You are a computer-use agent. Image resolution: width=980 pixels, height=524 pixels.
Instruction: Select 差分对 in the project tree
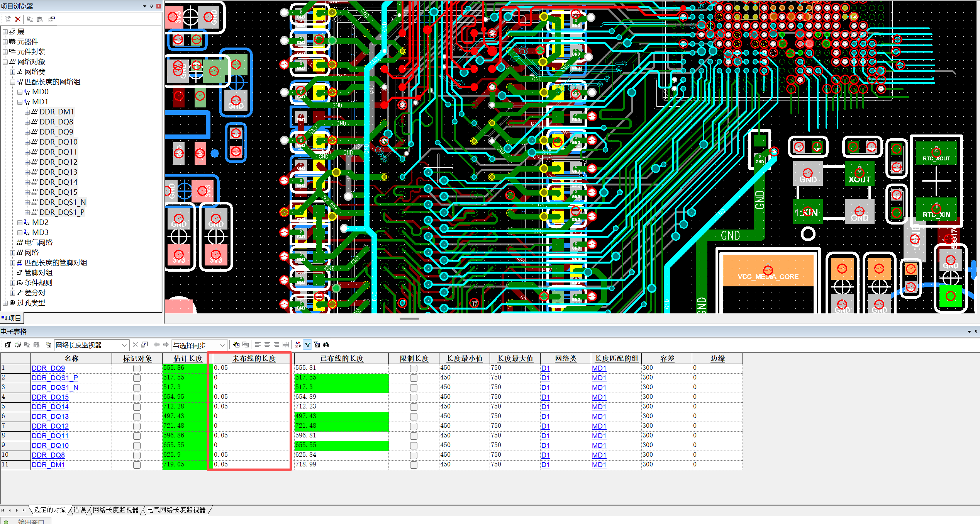[x=35, y=293]
